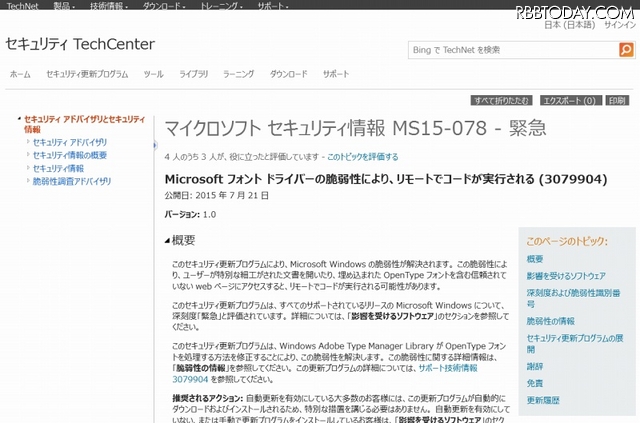Click the マイクロソフト セキュリティ情報 MS15-078 heading
Screen dimensions: 640x423
(355, 128)
